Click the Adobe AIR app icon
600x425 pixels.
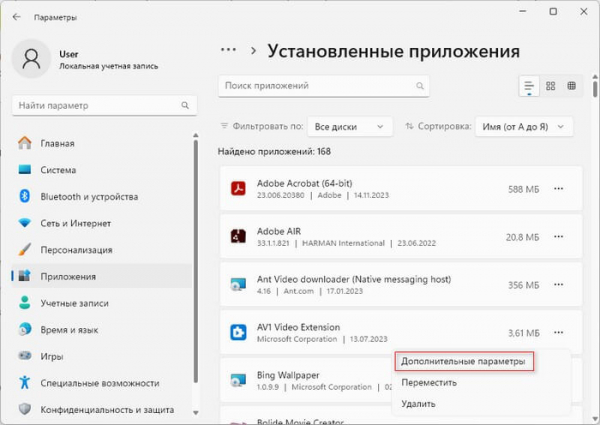pos(238,236)
